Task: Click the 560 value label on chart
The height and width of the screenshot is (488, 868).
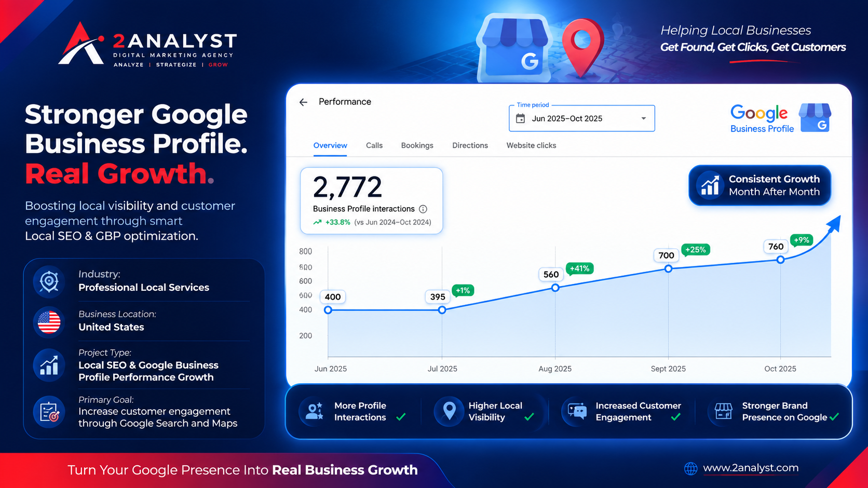Action: [x=551, y=275]
